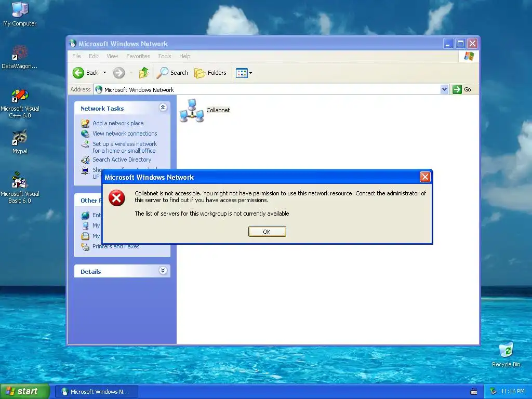The image size is (532, 399).
Task: Maximize the Microsoft Windows Network window
Action: click(x=460, y=44)
